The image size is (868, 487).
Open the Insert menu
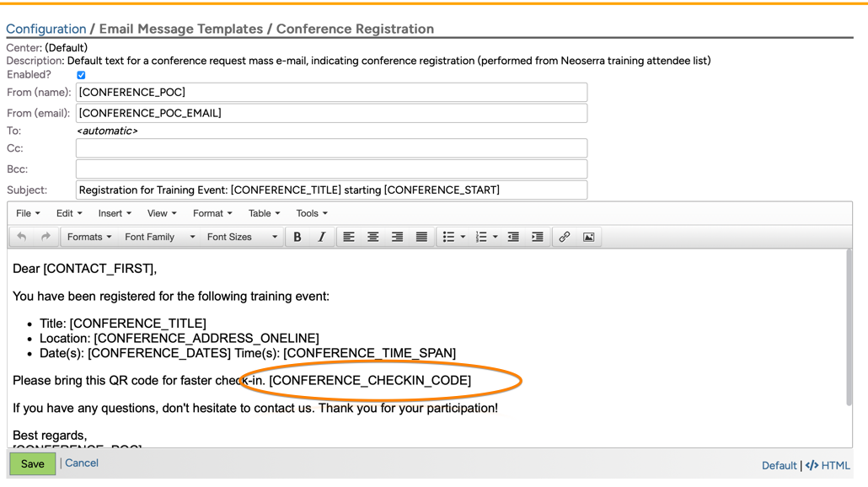pos(115,214)
